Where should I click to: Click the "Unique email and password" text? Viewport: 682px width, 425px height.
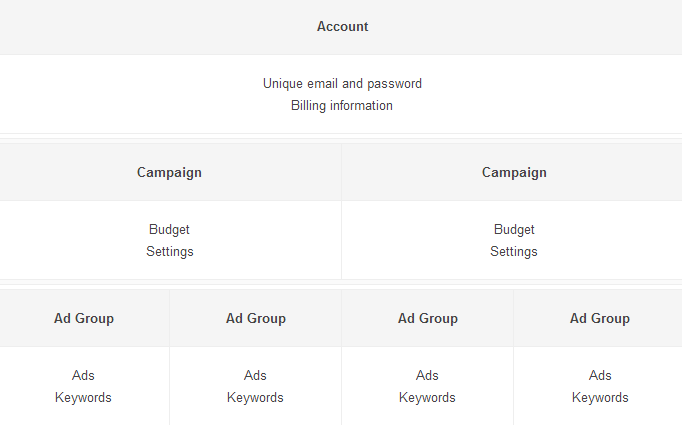[x=342, y=84]
